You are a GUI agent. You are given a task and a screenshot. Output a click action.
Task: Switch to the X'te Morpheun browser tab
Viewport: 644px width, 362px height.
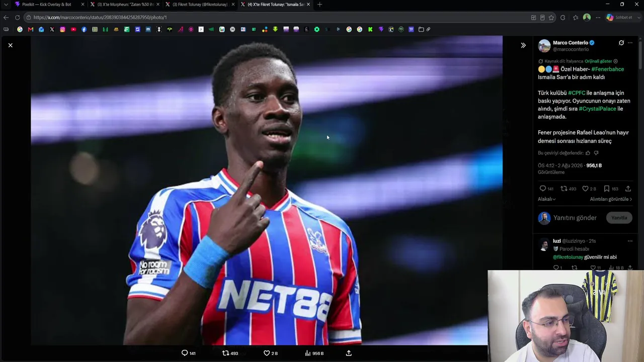(124, 5)
